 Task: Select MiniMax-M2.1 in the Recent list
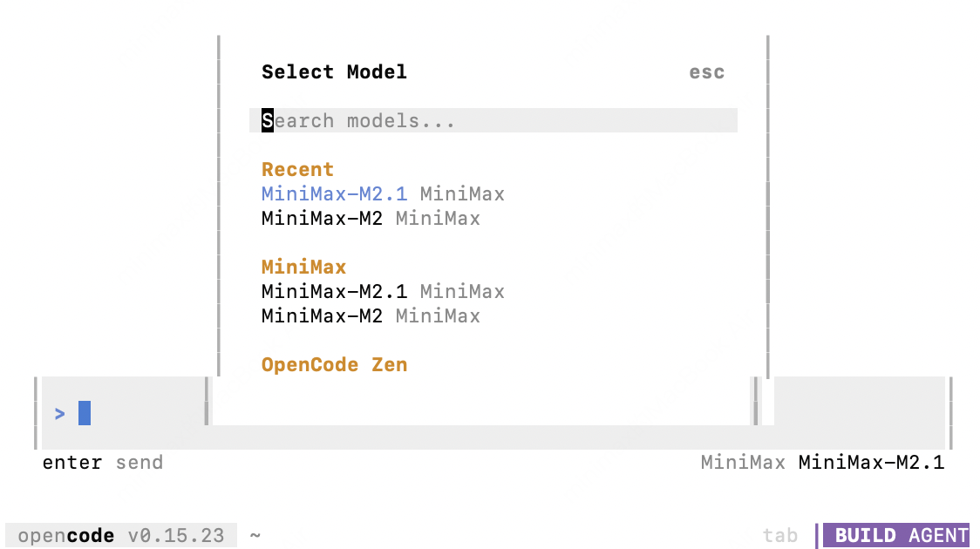click(334, 193)
